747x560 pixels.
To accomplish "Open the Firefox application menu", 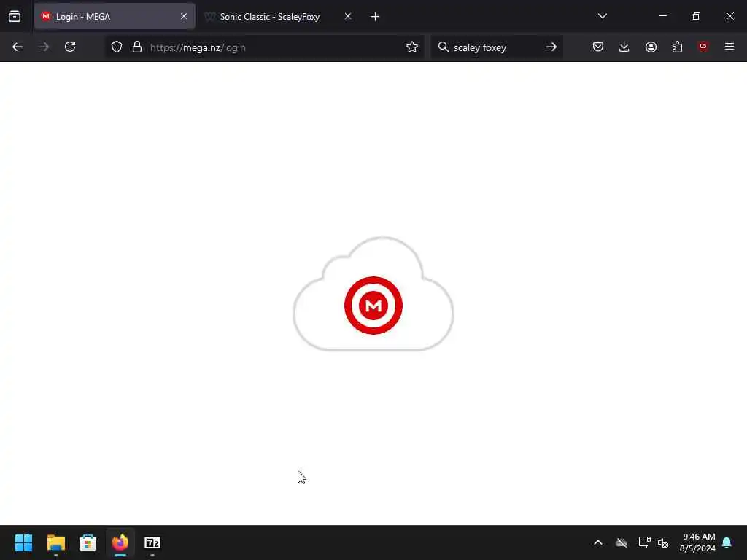I will [x=729, y=47].
